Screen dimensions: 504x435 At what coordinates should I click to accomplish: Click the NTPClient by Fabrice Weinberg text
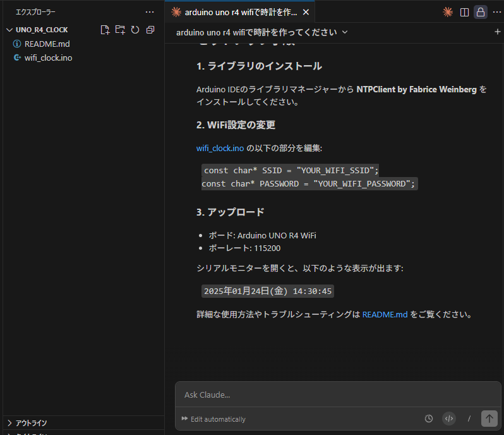click(416, 89)
